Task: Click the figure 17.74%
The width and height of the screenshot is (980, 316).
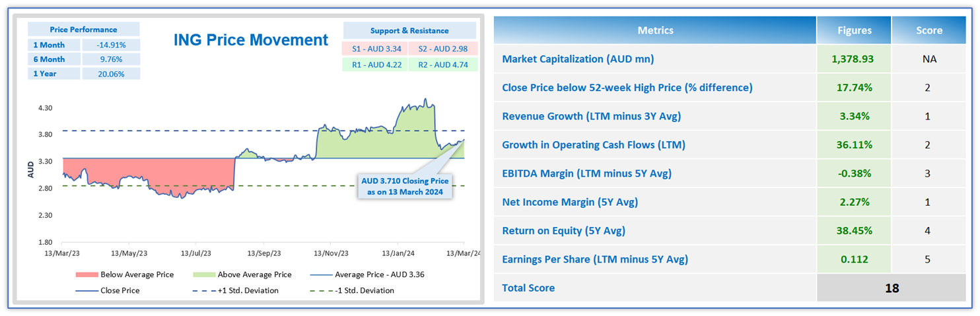Action: coord(853,88)
